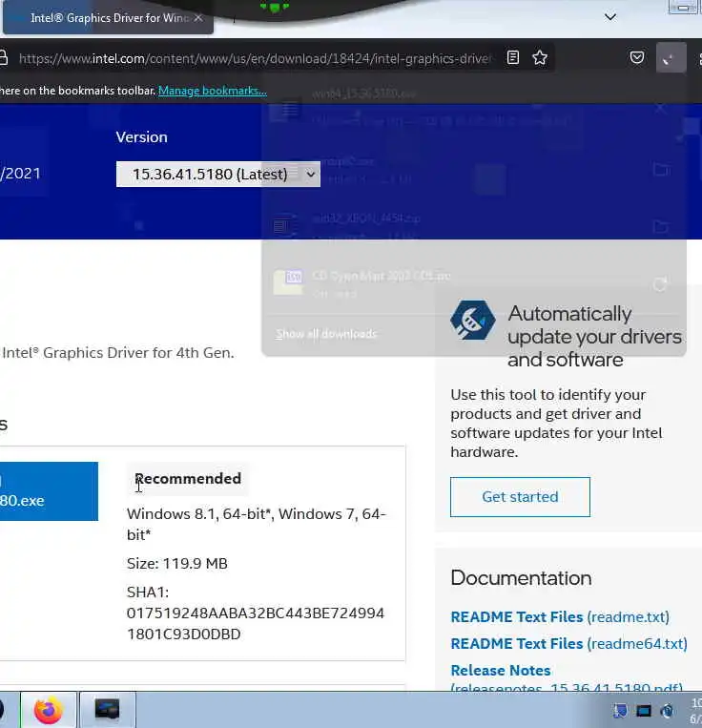The width and height of the screenshot is (702, 728).
Task: Click the Automatically update your drivers heading
Action: [x=594, y=337]
